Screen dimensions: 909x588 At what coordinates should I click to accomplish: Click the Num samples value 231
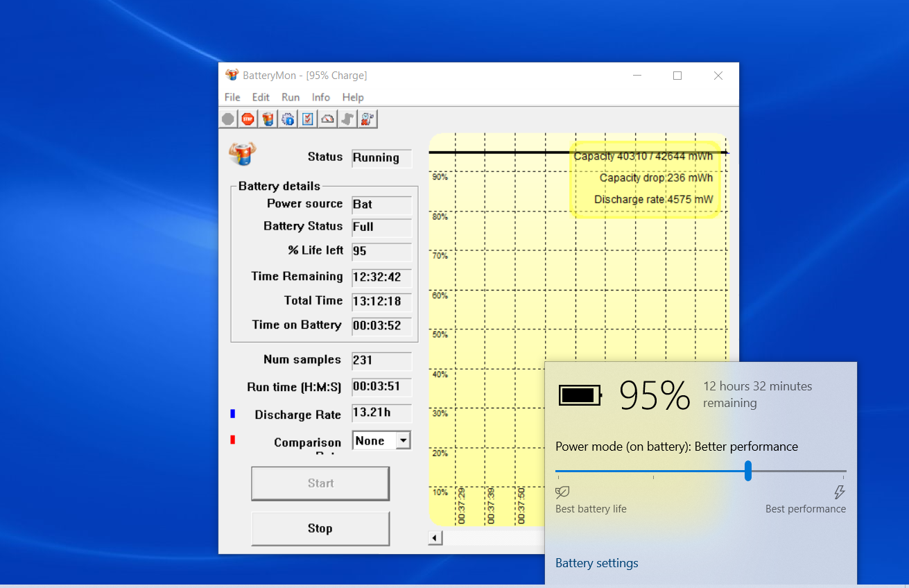[x=381, y=361]
